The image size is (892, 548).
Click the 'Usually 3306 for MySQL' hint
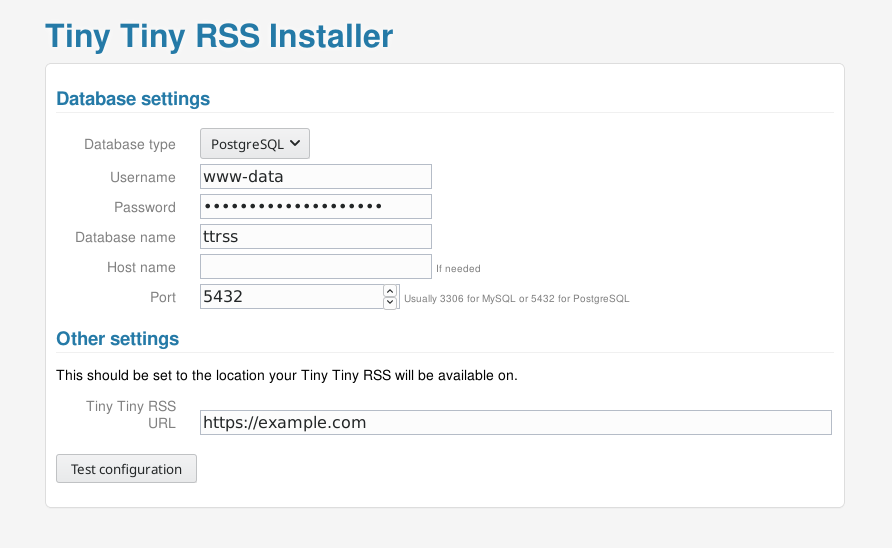[x=517, y=299]
